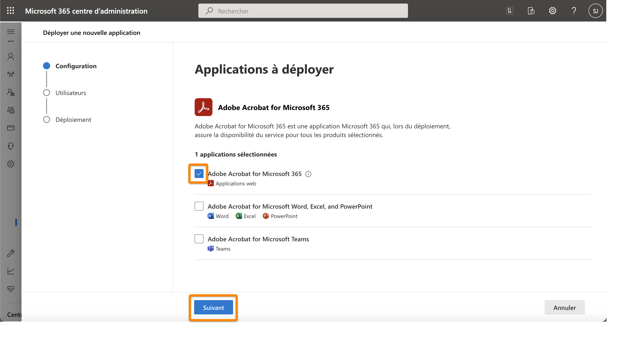Open the help question mark menu
Image resolution: width=644 pixels, height=356 pixels.
(x=574, y=11)
